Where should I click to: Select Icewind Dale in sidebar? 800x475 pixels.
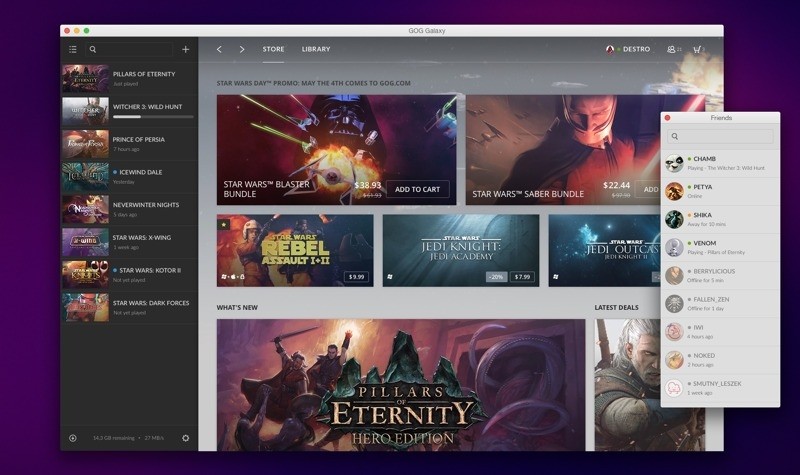tap(129, 177)
